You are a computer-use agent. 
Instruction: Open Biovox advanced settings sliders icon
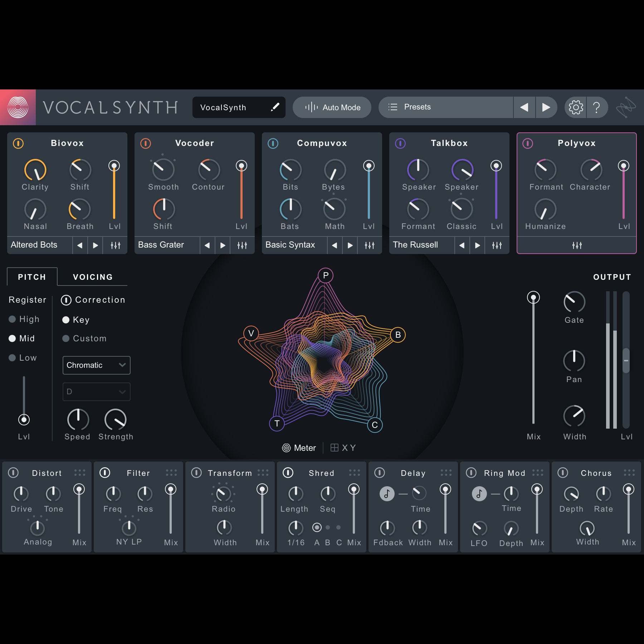[115, 245]
